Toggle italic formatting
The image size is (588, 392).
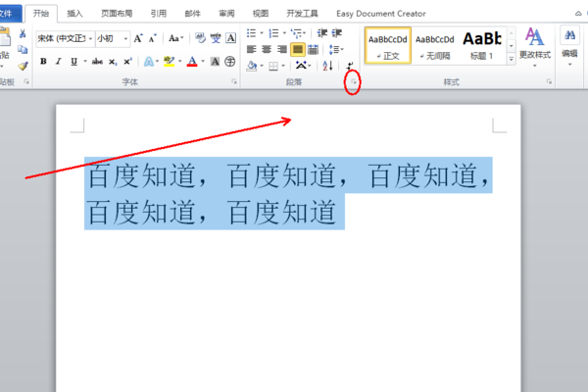pos(59,61)
